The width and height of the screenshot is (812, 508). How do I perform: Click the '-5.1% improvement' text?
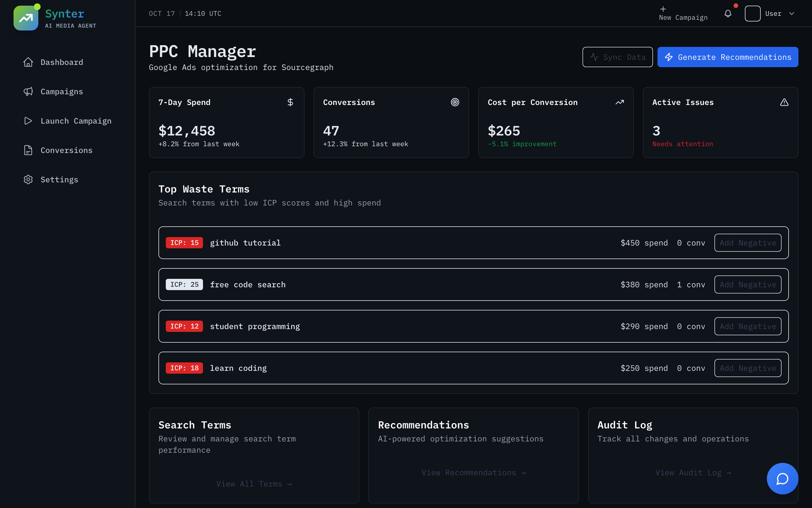[522, 144]
